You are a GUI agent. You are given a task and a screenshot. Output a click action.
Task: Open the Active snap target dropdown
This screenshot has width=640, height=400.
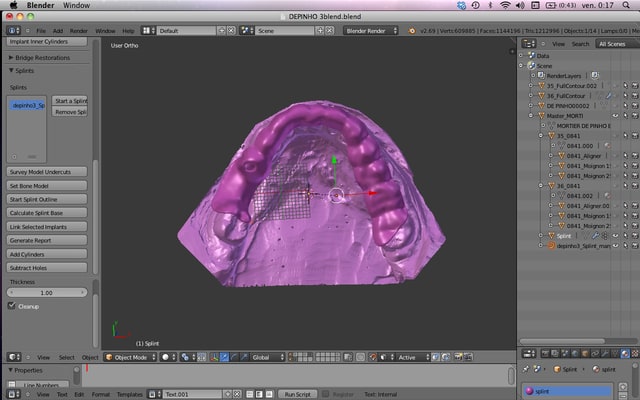(413, 357)
